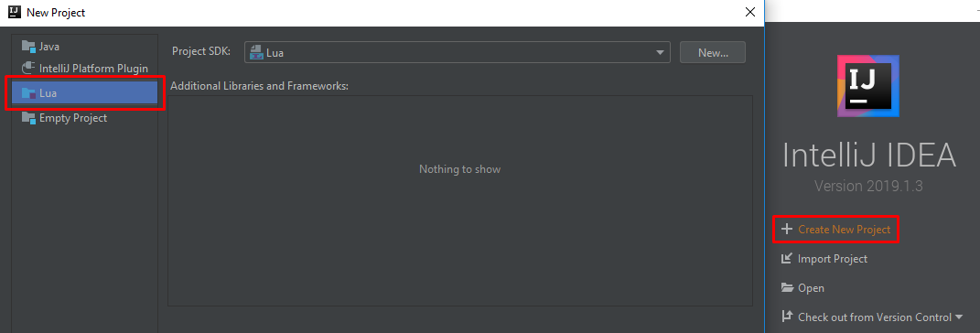This screenshot has height=333, width=980.
Task: Close the New Project dialog
Action: point(749,11)
